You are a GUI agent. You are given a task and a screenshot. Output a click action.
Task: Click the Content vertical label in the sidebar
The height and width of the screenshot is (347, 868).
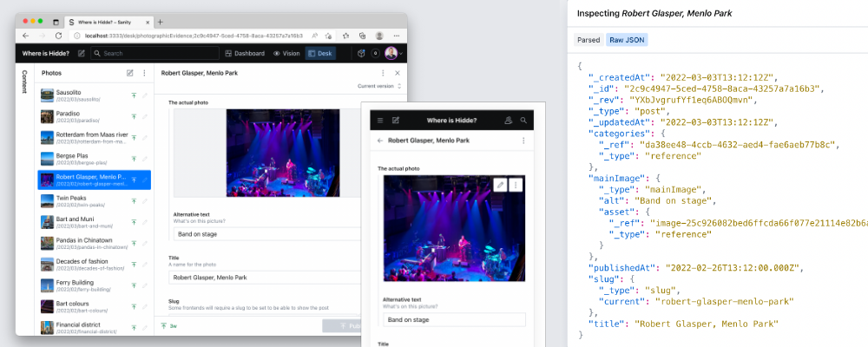pyautogui.click(x=23, y=82)
